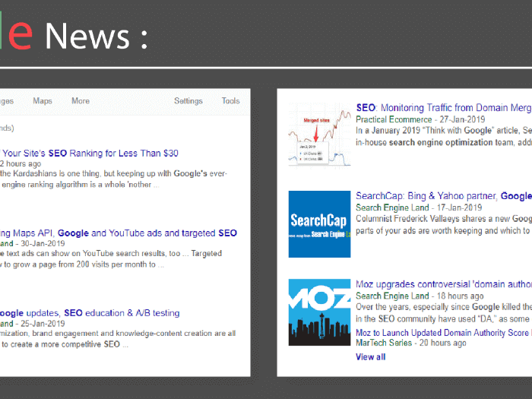
Task: Open the search Tools option
Action: click(231, 101)
